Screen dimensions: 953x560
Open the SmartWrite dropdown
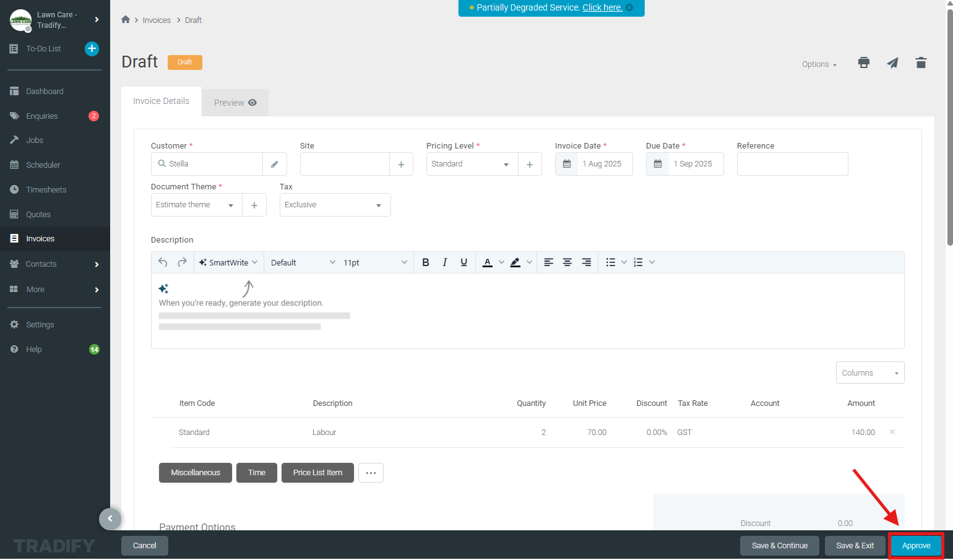point(229,262)
